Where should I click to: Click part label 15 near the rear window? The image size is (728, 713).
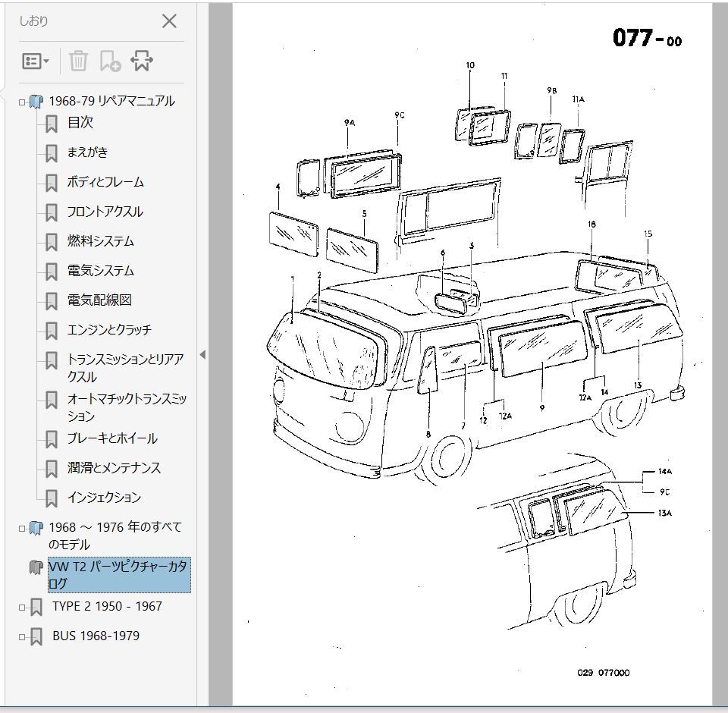tap(648, 234)
